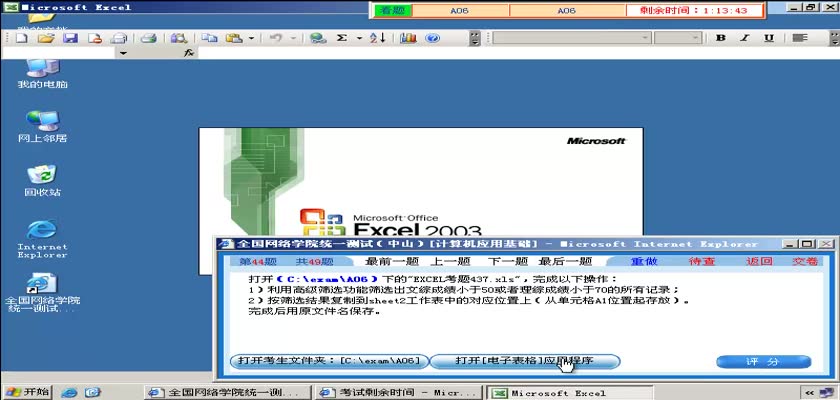Open the 开始 Start menu
This screenshot has width=840, height=400.
tap(26, 392)
